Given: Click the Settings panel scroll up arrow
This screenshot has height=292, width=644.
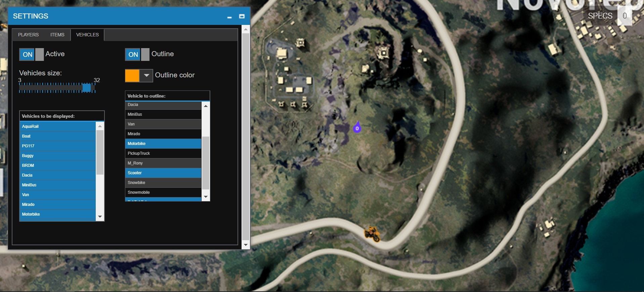Looking at the screenshot, I should (246, 29).
